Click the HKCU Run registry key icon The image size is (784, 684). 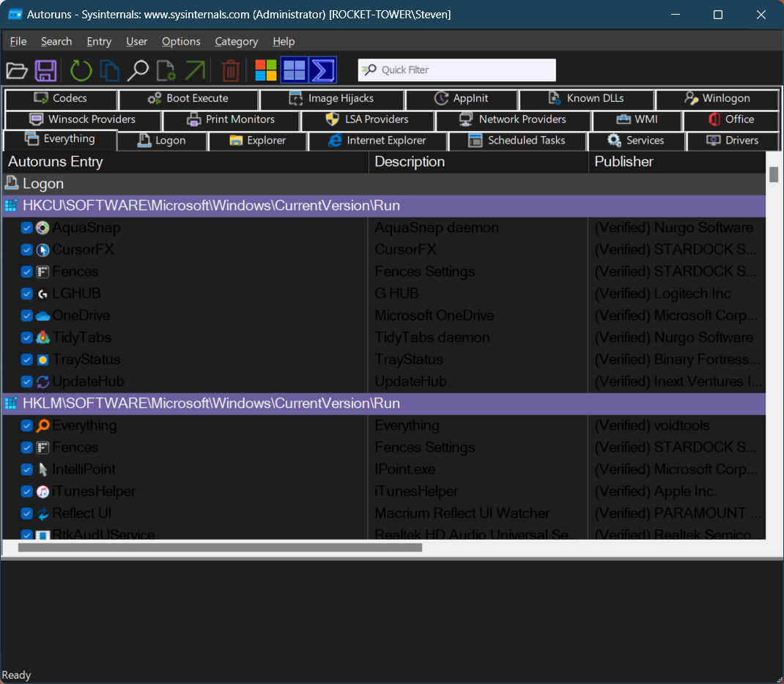pos(11,205)
